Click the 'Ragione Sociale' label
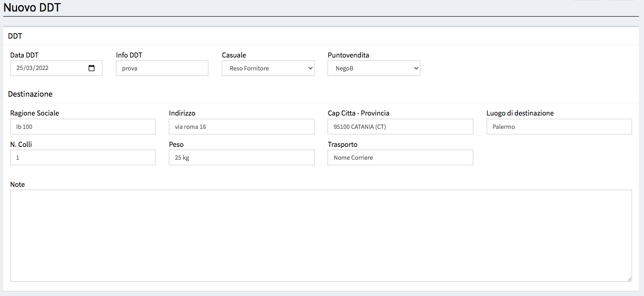644x296 pixels. [x=34, y=113]
